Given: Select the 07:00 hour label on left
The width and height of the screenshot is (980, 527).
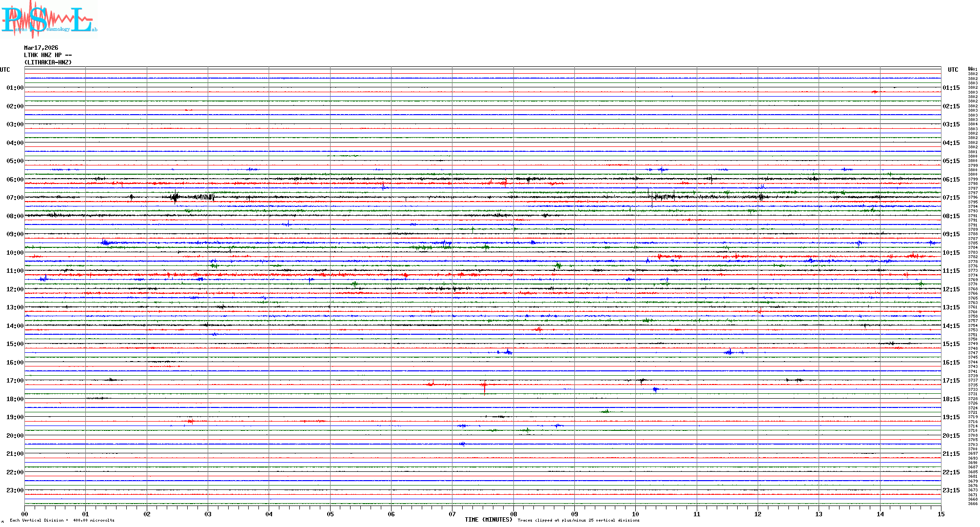Looking at the screenshot, I should point(15,198).
